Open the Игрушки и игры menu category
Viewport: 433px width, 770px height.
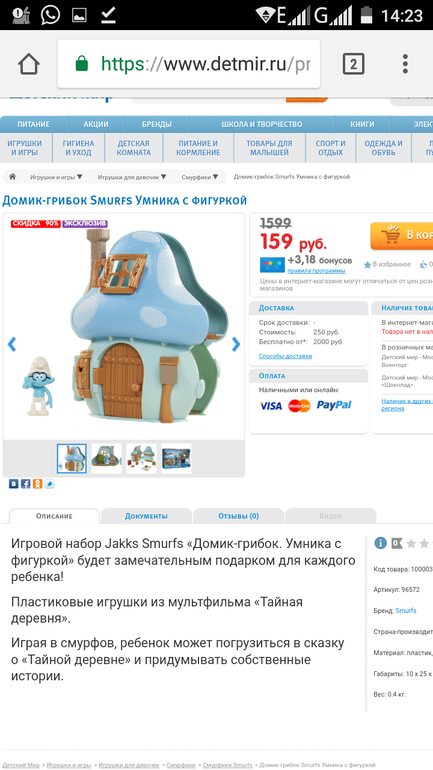(x=25, y=148)
